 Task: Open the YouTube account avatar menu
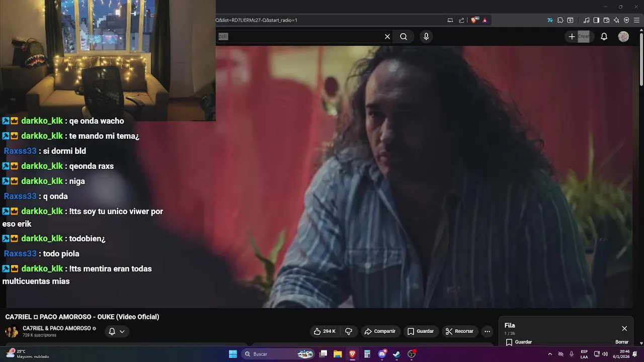point(623,37)
